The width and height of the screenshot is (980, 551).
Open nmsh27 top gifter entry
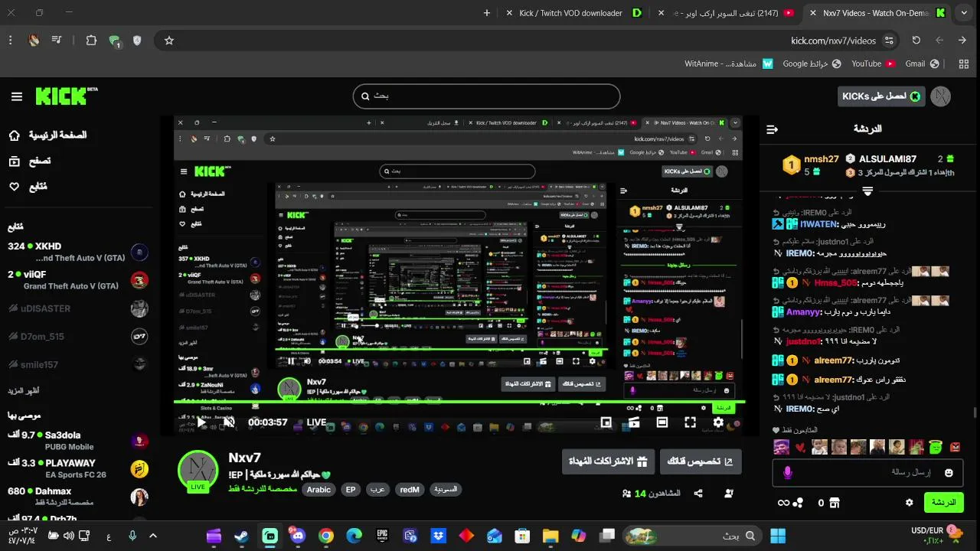[x=810, y=165]
